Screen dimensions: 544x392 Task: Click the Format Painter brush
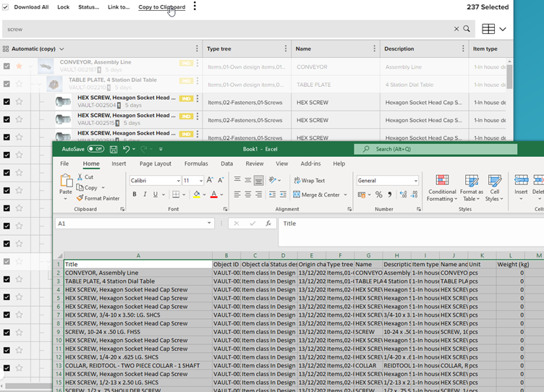[80, 198]
